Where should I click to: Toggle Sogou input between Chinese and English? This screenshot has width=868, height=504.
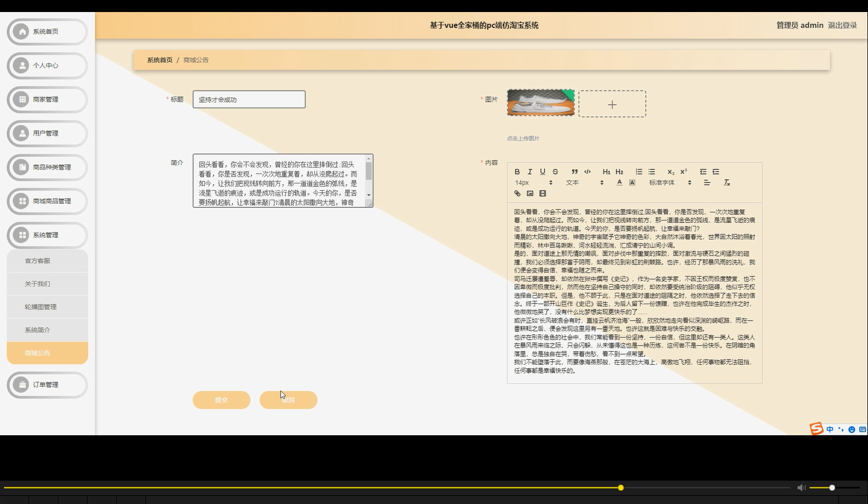pyautogui.click(x=829, y=429)
